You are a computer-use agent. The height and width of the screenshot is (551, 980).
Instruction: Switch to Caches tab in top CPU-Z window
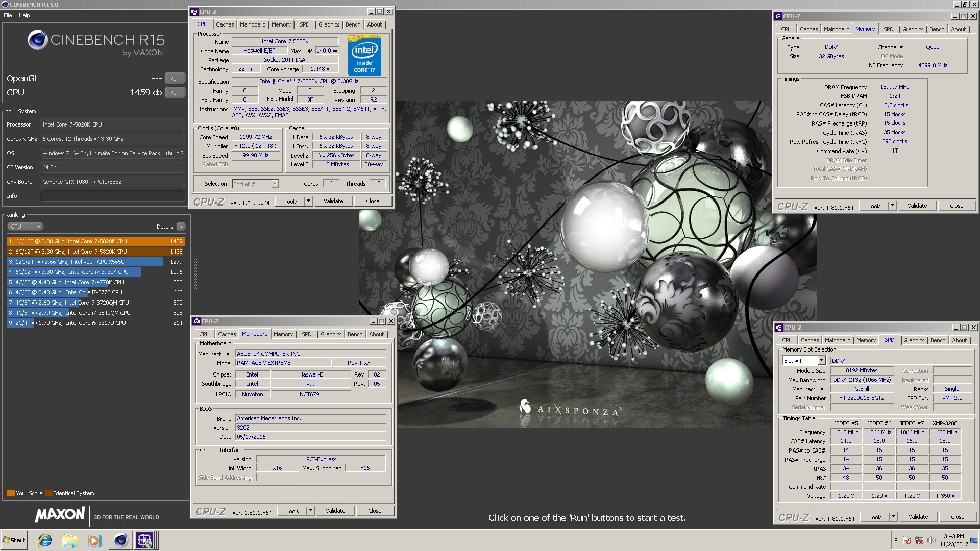click(x=225, y=24)
